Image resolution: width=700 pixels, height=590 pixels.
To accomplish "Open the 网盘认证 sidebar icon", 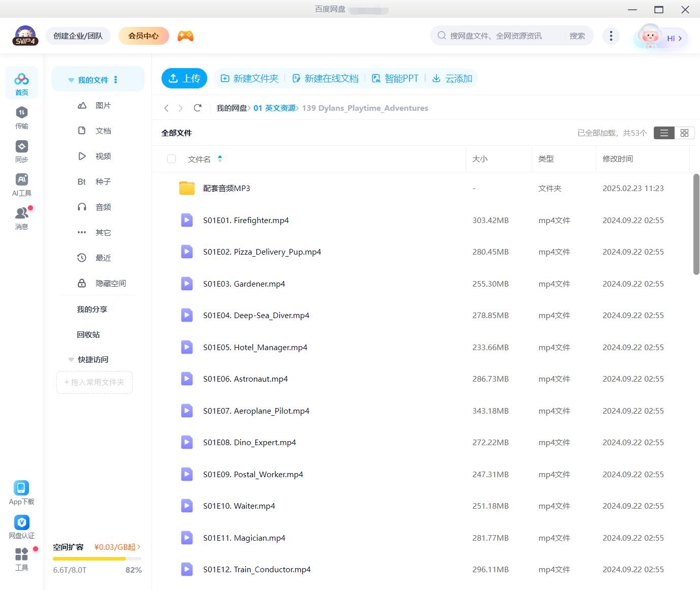I will [21, 527].
